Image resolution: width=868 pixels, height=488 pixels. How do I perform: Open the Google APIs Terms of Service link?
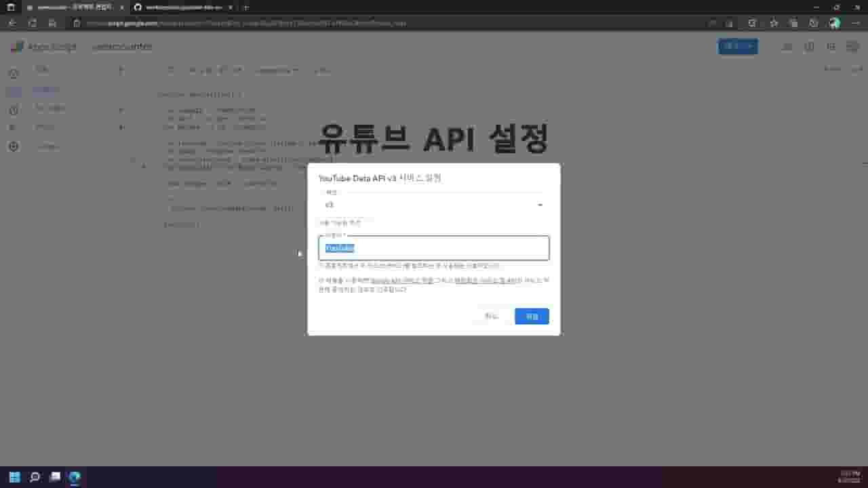click(x=402, y=279)
